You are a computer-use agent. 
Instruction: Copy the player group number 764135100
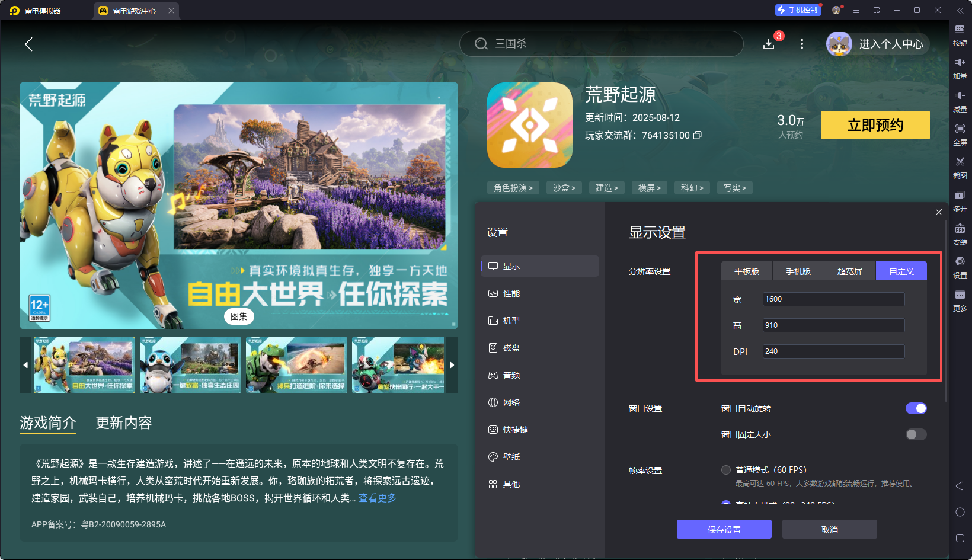click(x=698, y=135)
